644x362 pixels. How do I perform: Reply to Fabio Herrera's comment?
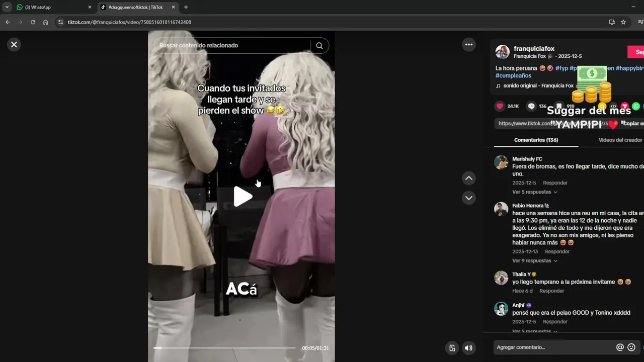click(557, 251)
